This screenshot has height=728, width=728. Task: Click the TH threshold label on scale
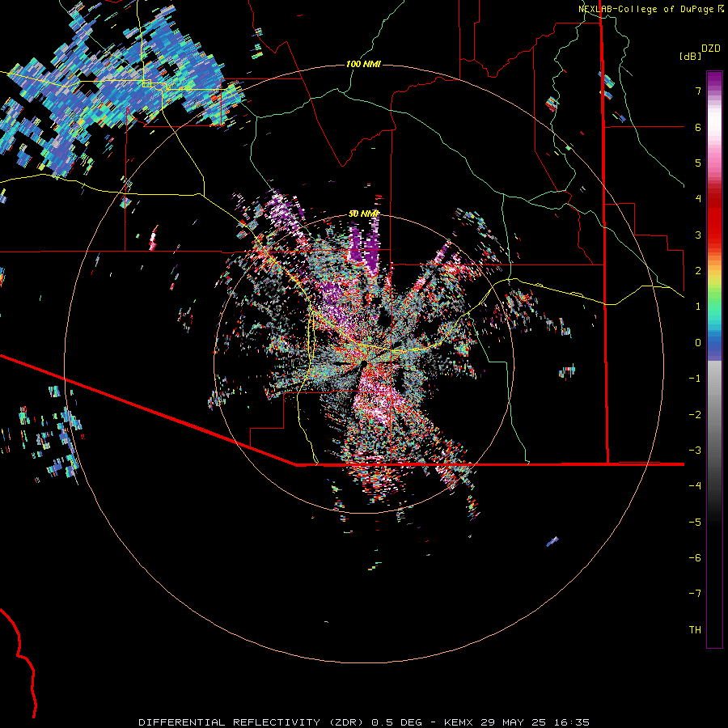click(x=695, y=630)
